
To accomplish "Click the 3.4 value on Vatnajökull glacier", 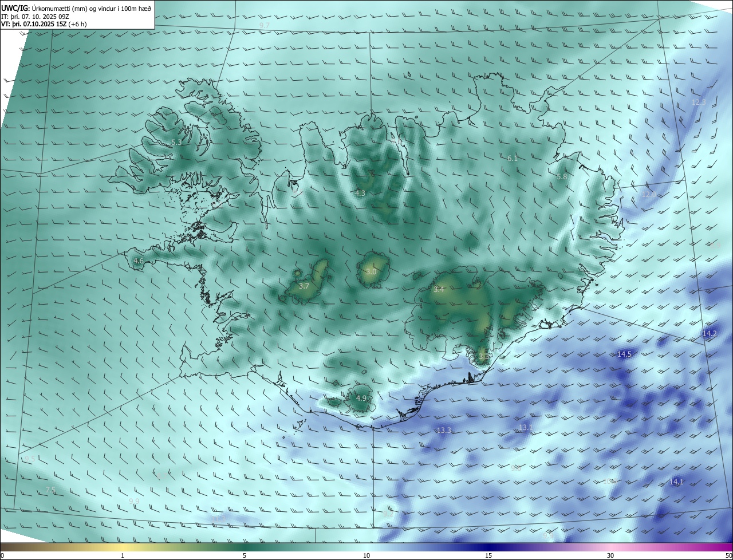I will click(x=439, y=290).
